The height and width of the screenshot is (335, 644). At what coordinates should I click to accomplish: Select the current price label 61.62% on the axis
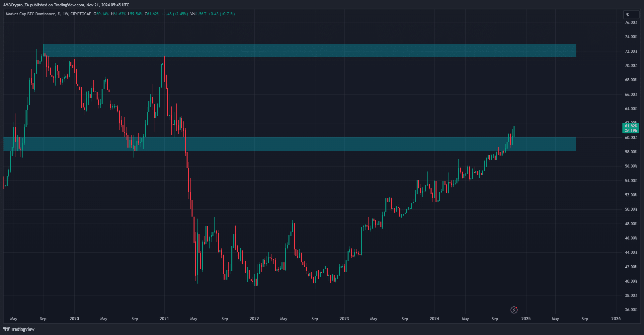click(x=631, y=126)
